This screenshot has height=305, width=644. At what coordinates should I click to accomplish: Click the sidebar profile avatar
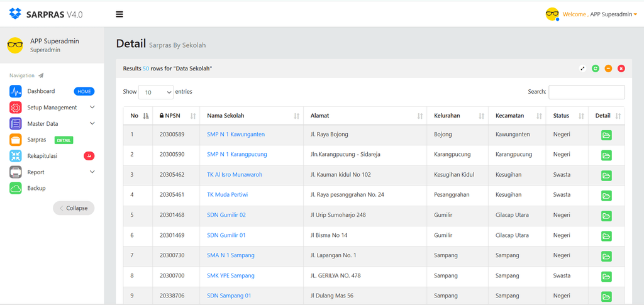pos(15,45)
